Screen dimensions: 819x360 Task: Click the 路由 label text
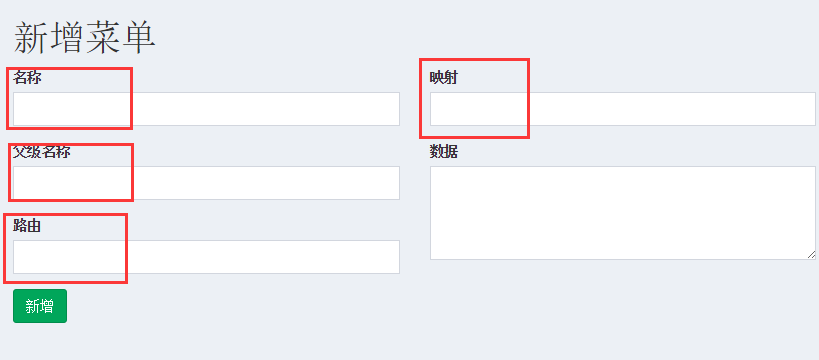pos(27,226)
